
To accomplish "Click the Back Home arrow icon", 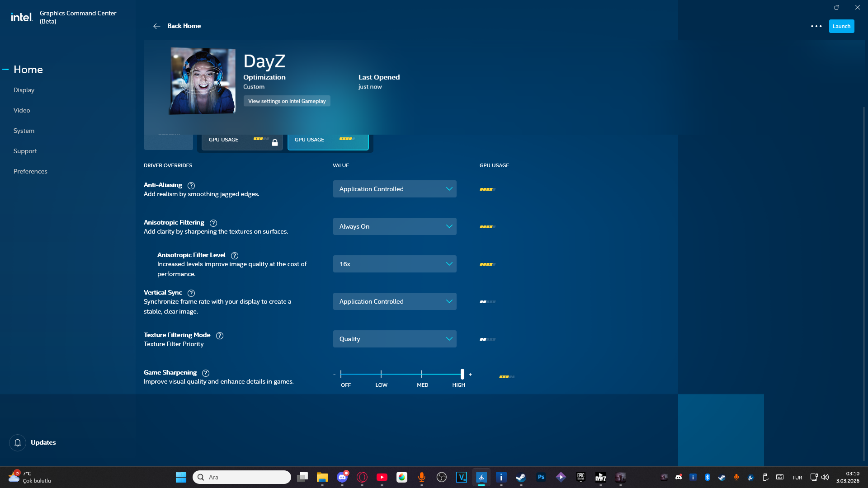I will 156,26.
